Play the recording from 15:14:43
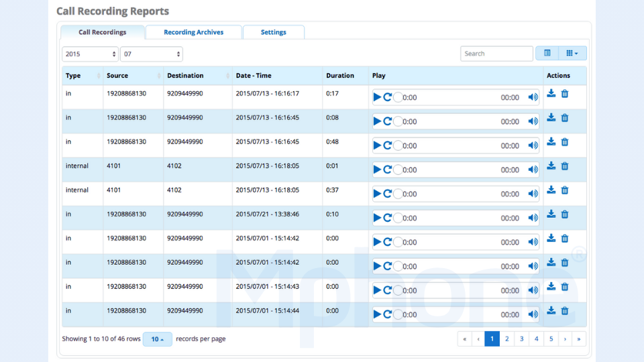Screen dimensions: 644x362 pyautogui.click(x=377, y=290)
